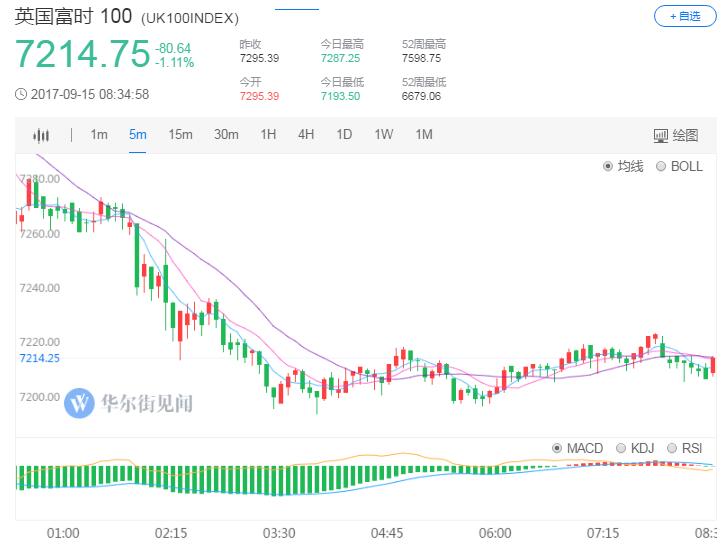
Task: Click today's high value 7287.25
Action: coord(340,58)
